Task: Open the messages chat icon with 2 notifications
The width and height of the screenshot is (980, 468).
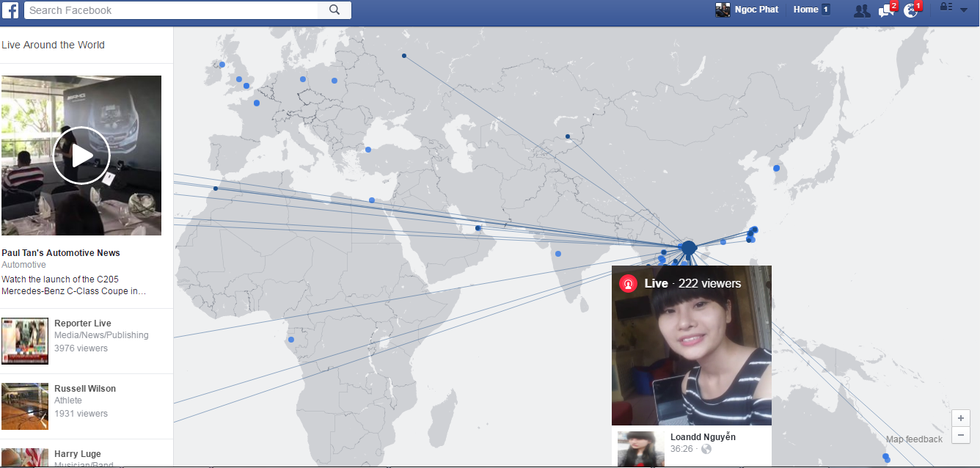Action: tap(885, 10)
